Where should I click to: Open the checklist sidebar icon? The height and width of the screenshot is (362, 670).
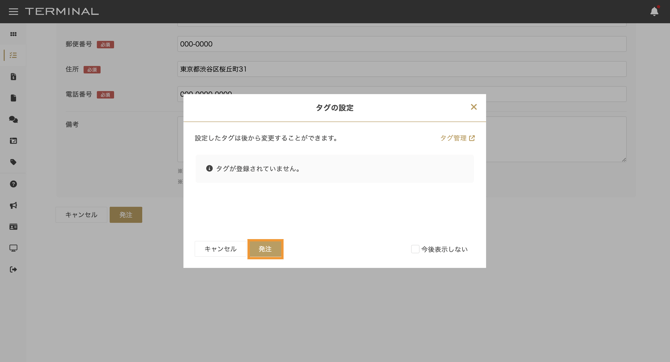tap(13, 55)
